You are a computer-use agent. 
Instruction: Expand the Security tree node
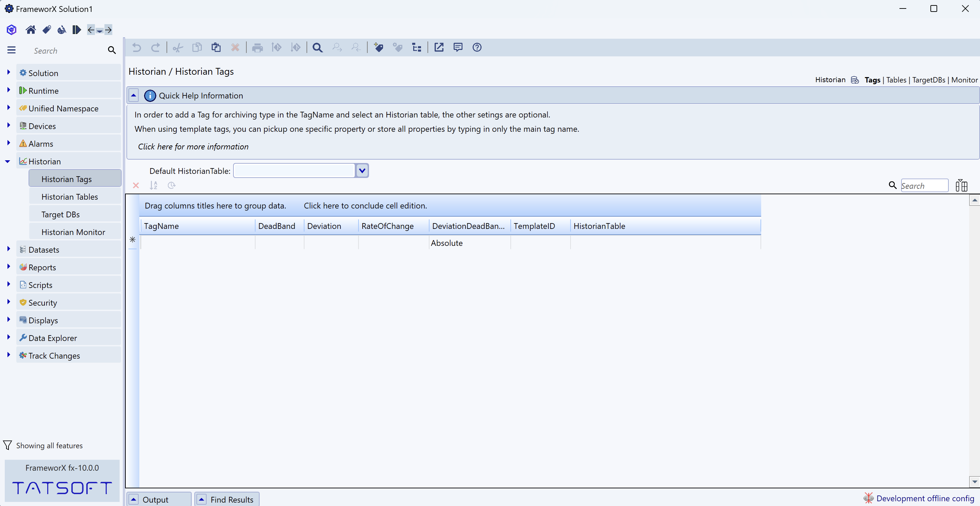pos(9,302)
